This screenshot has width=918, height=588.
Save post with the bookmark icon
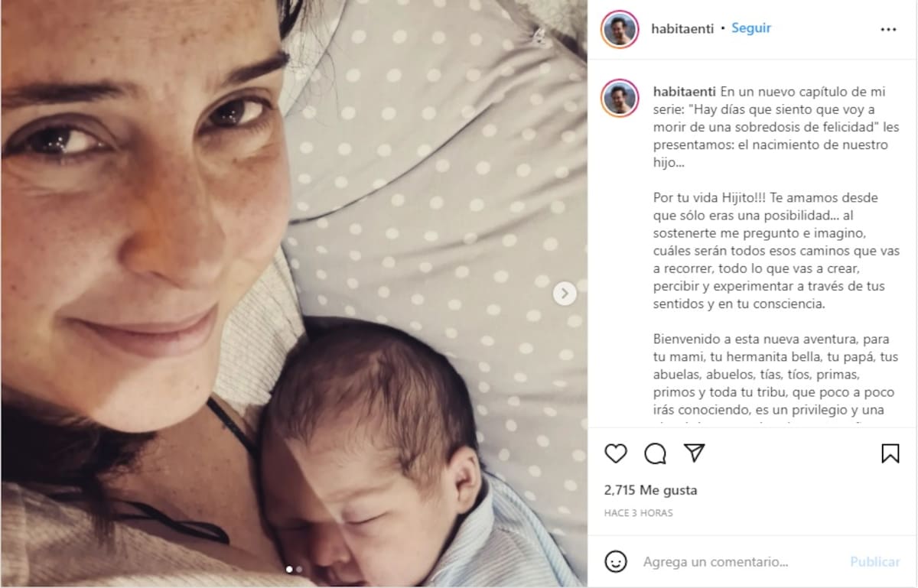[x=890, y=453]
